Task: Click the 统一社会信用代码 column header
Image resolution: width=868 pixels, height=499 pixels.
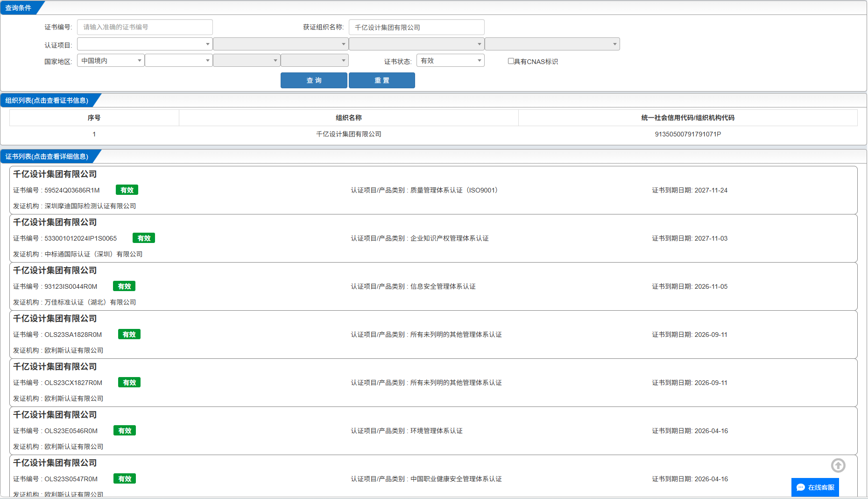Action: point(688,118)
